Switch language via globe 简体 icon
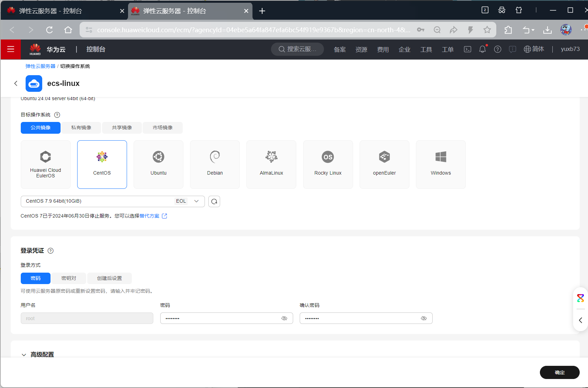Image resolution: width=588 pixels, height=388 pixels. 534,49
